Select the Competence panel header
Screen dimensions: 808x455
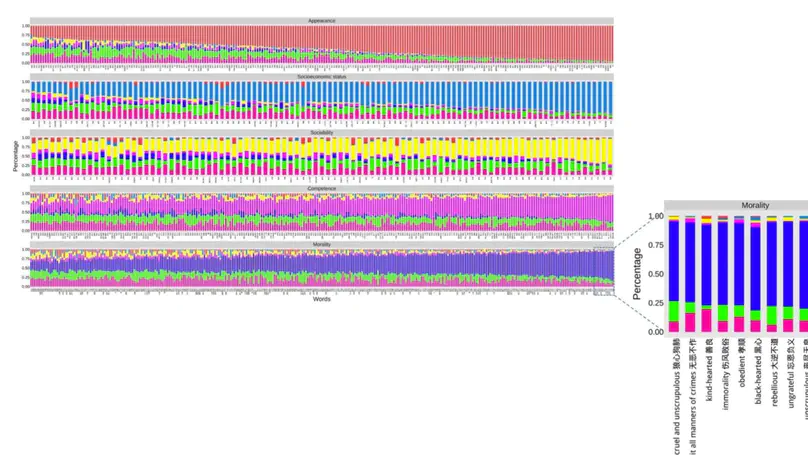tap(321, 188)
